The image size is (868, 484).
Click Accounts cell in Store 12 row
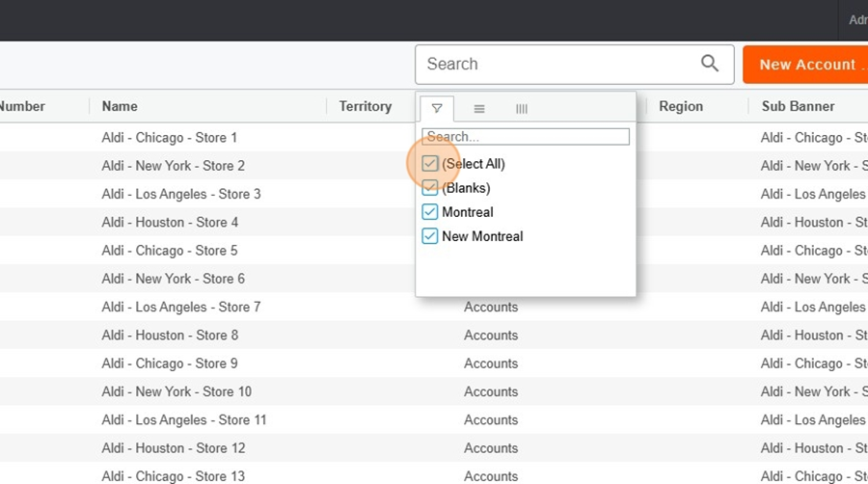(x=491, y=447)
